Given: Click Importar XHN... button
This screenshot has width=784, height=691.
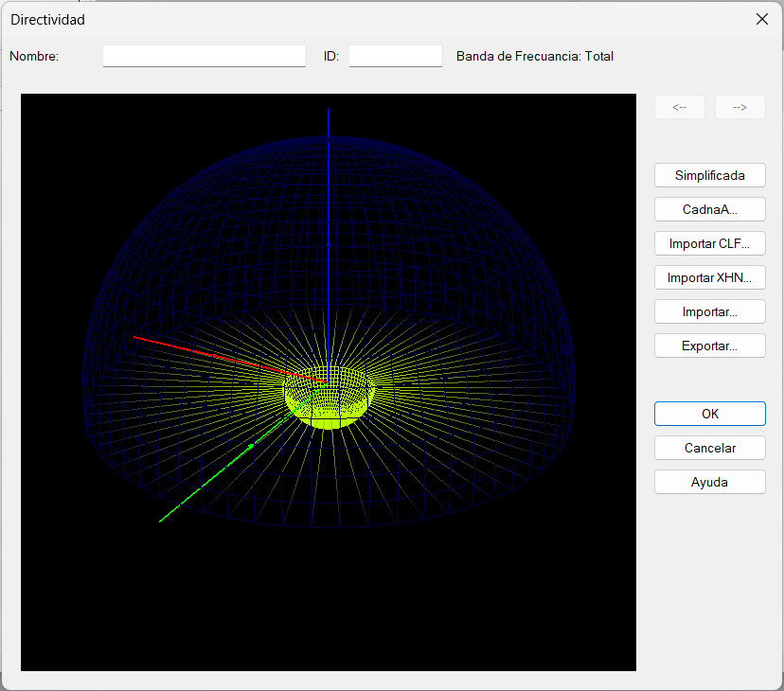Looking at the screenshot, I should click(709, 277).
